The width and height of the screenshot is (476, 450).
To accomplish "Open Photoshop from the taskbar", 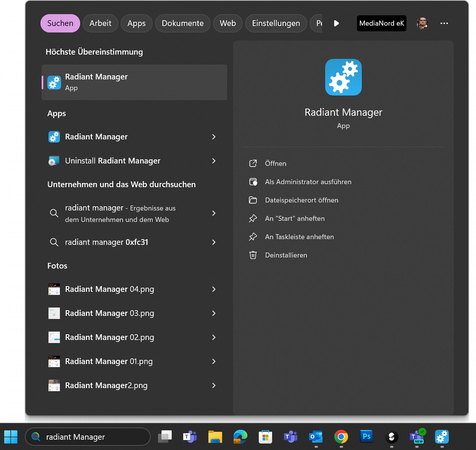I will (x=366, y=436).
